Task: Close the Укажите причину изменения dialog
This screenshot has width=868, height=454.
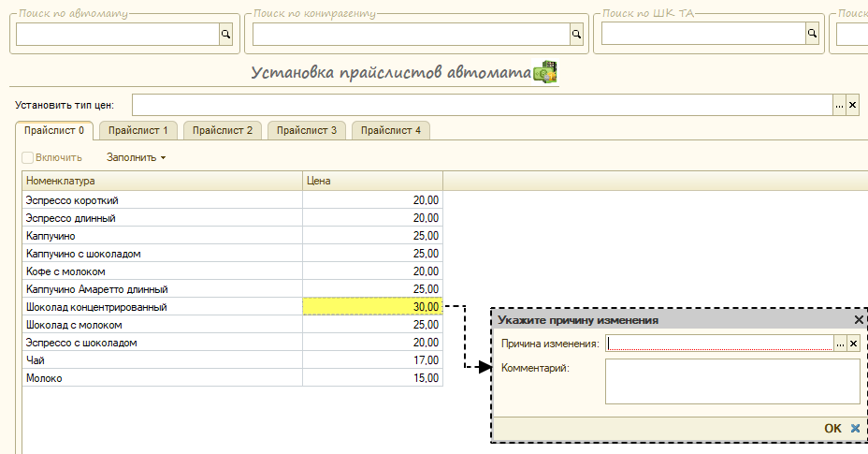Action: [x=859, y=320]
